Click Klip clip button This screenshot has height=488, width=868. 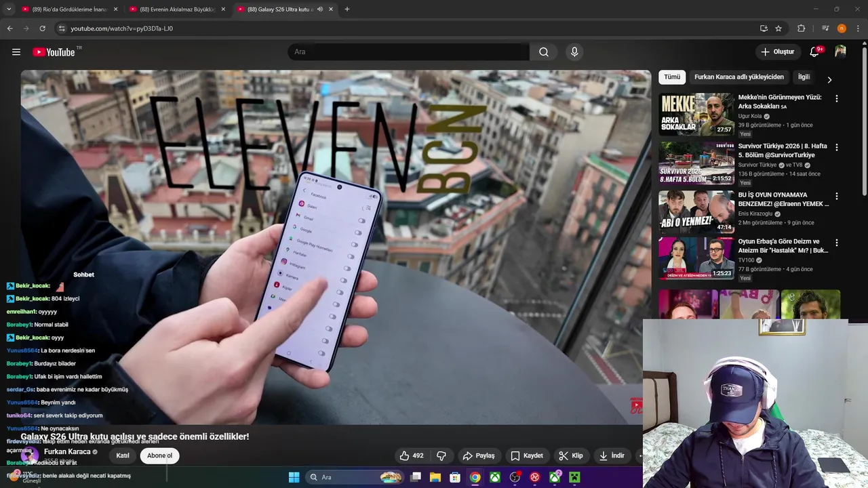click(571, 455)
